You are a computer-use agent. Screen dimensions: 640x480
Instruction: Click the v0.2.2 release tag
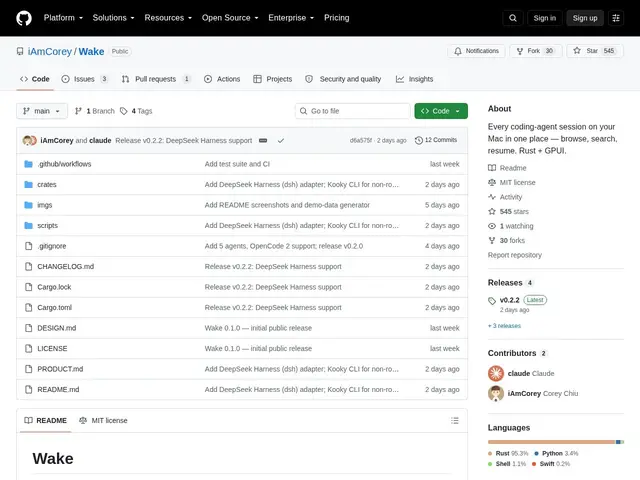(509, 300)
